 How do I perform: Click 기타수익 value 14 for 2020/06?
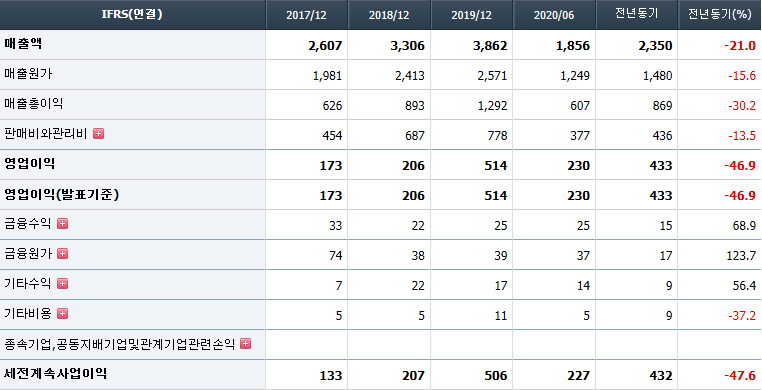point(584,286)
